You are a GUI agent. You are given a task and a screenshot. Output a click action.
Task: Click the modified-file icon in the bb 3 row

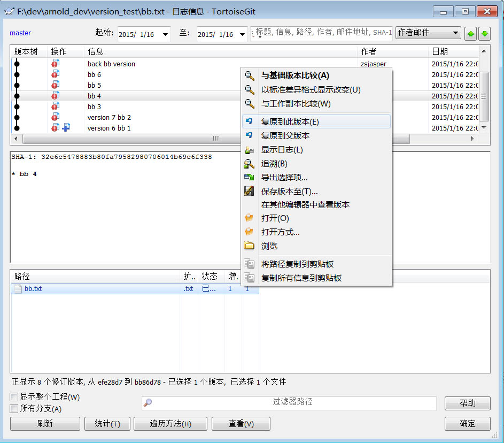[55, 106]
